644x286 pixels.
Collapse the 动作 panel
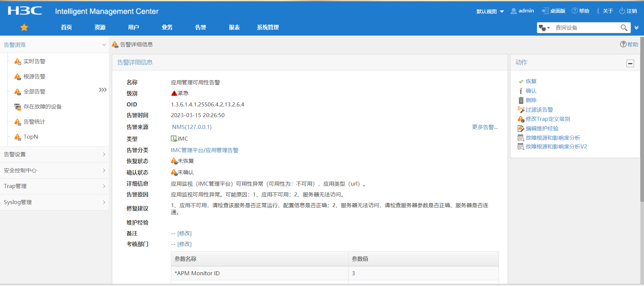pos(630,63)
